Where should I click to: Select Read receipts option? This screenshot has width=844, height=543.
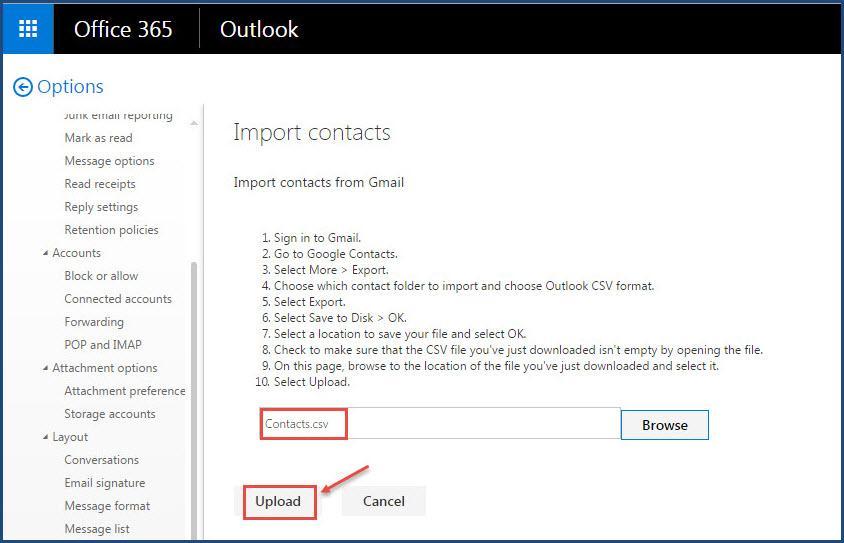point(100,184)
